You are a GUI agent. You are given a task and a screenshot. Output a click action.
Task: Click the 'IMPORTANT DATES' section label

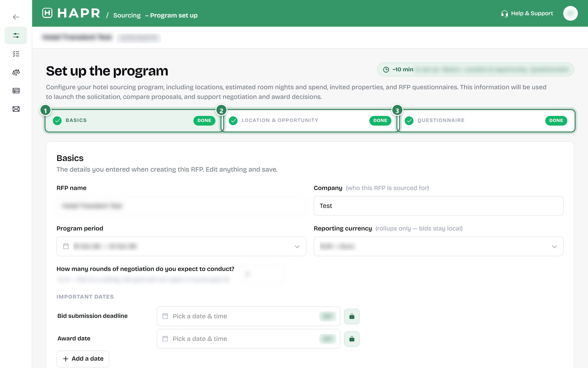click(85, 297)
